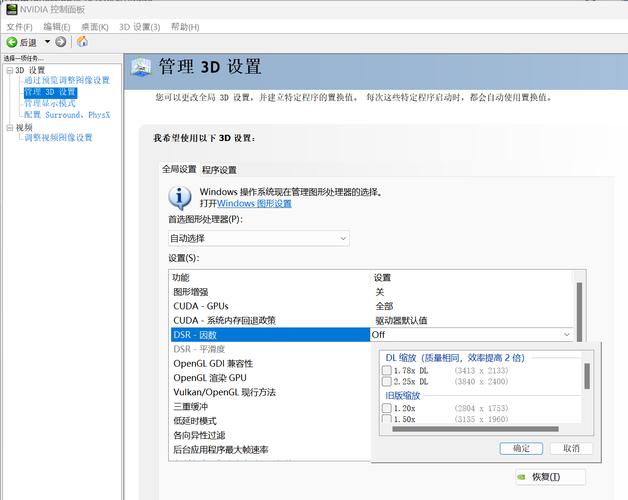The image size is (628, 500).
Task: Select the DSR - 平滑度 row
Action: tap(270, 349)
